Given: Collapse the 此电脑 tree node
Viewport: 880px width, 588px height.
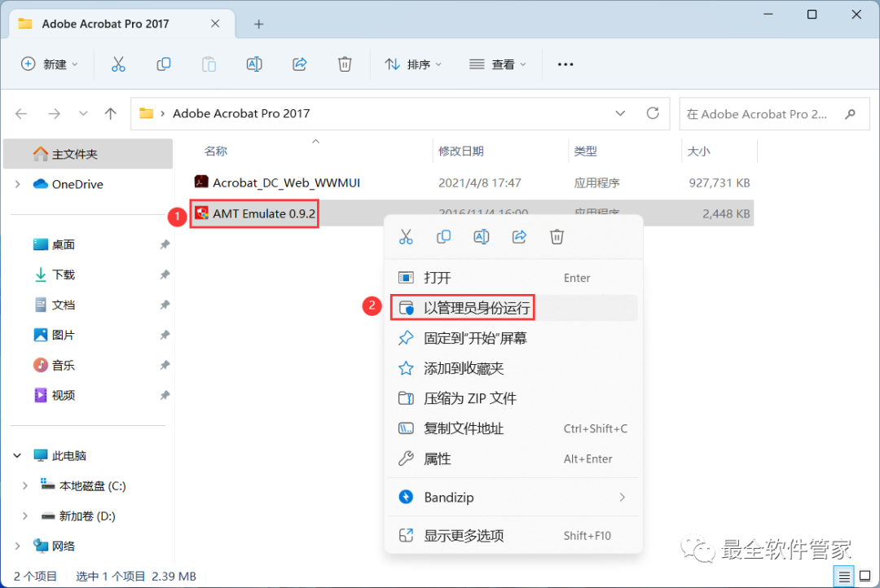Looking at the screenshot, I should 17,455.
